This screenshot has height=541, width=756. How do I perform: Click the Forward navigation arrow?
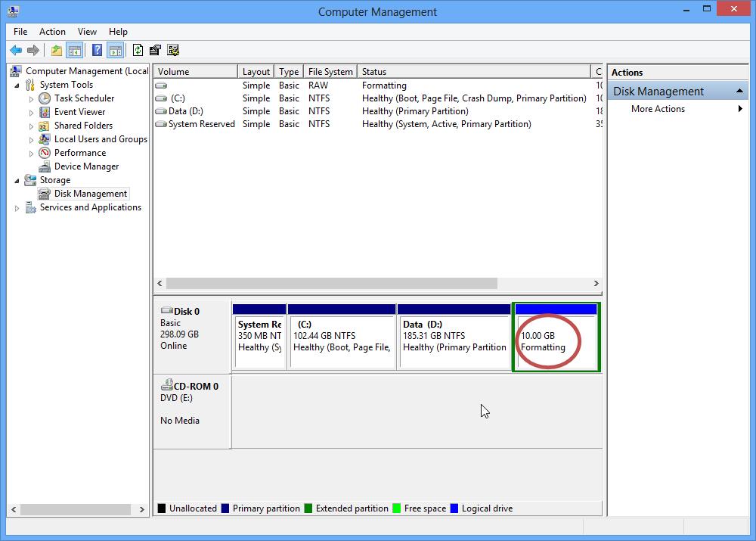33,50
